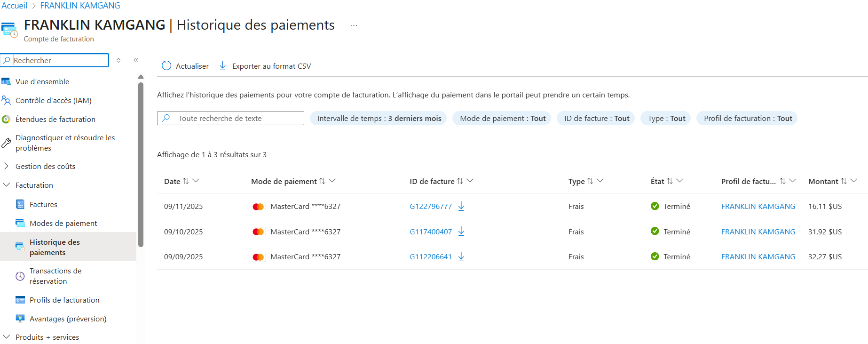Collapse the sidebar with the double-chevron icon
868x344 pixels.
[136, 60]
